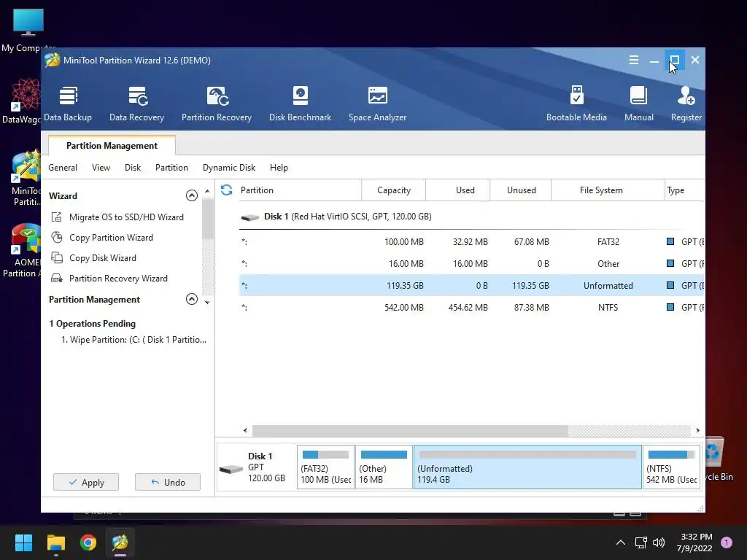Select Unformatted 119.4 GB block in disk map
This screenshot has height=560, width=747.
tap(528, 467)
